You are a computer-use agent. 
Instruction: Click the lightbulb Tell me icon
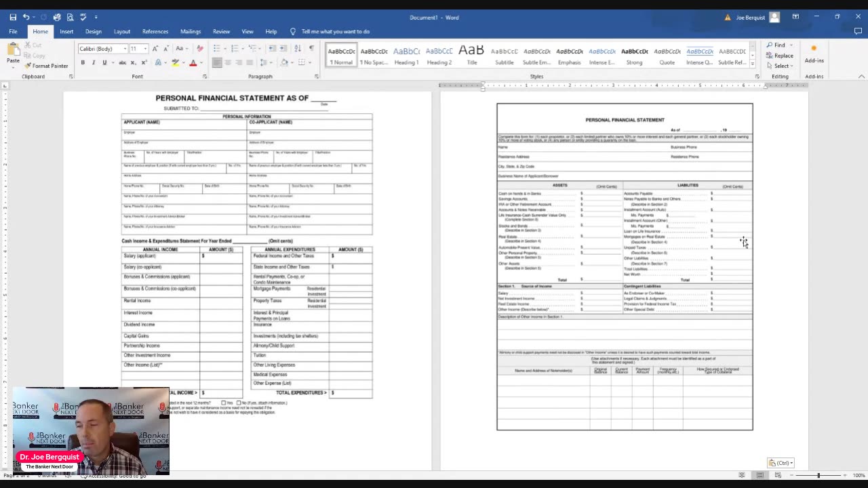coord(293,31)
